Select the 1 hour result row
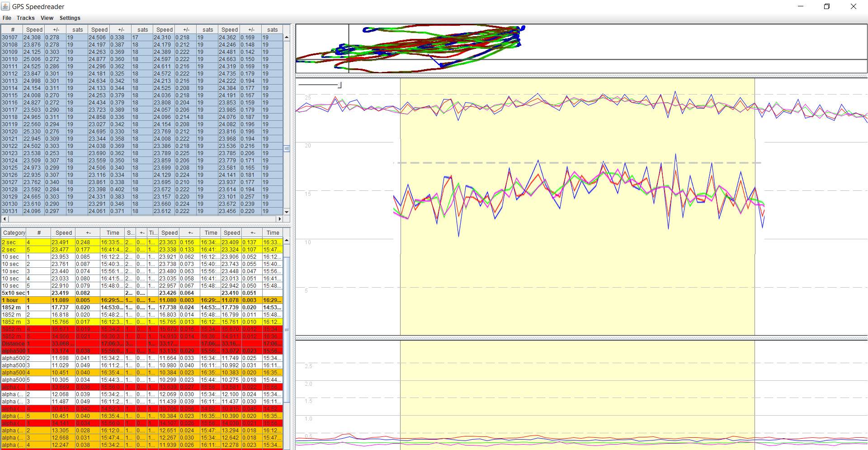 click(14, 300)
